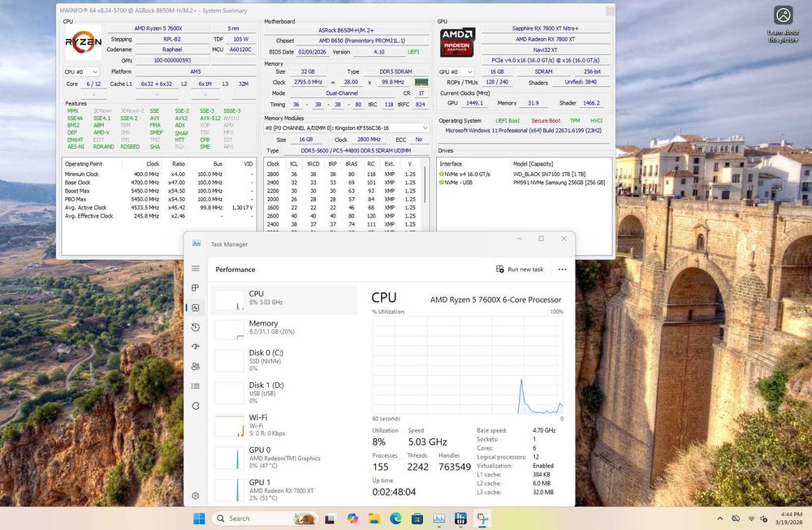Open Services page in Task Manager sidebar
This screenshot has height=530, width=812.
click(x=195, y=406)
